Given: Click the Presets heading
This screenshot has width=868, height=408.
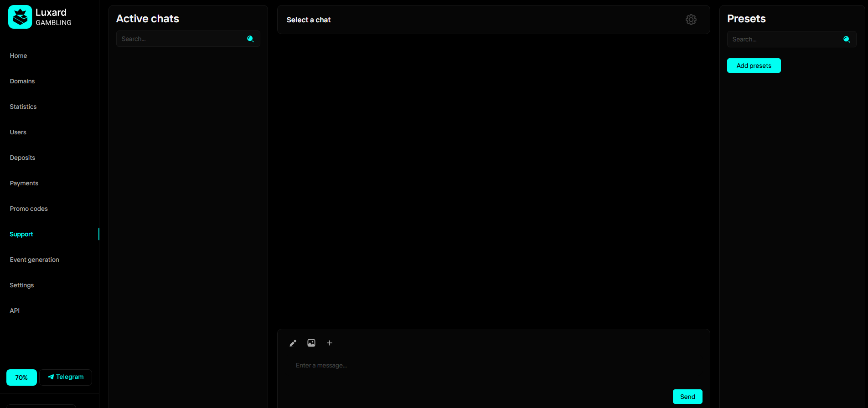Looking at the screenshot, I should (746, 19).
